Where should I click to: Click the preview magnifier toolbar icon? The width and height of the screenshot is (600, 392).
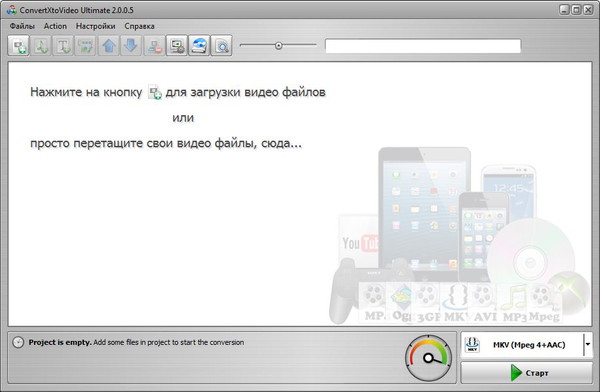(x=221, y=46)
